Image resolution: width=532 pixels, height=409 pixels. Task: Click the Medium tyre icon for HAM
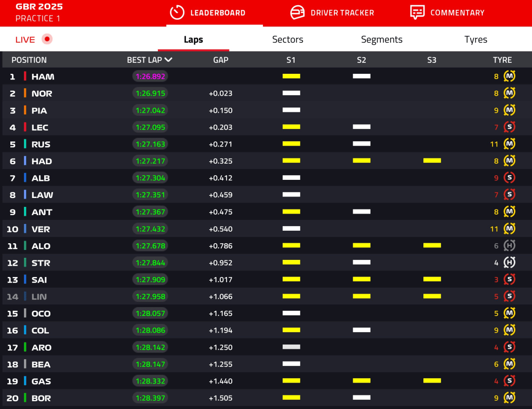coord(509,76)
